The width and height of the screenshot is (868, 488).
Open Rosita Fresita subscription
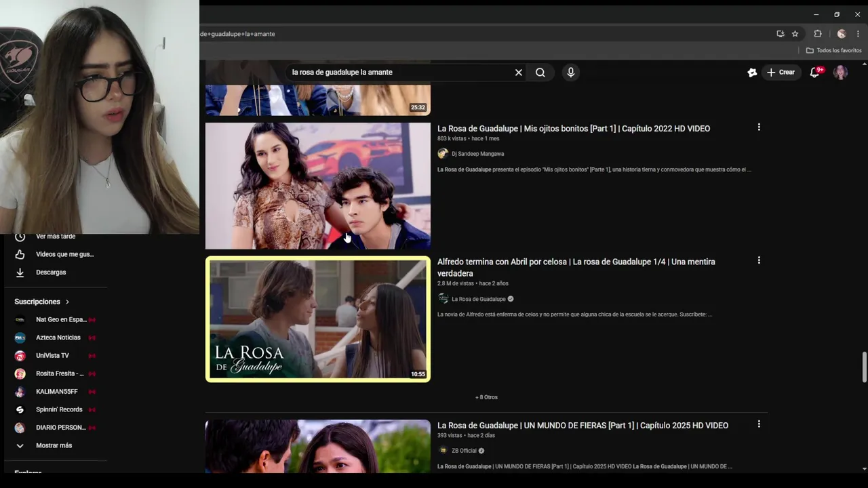click(54, 373)
